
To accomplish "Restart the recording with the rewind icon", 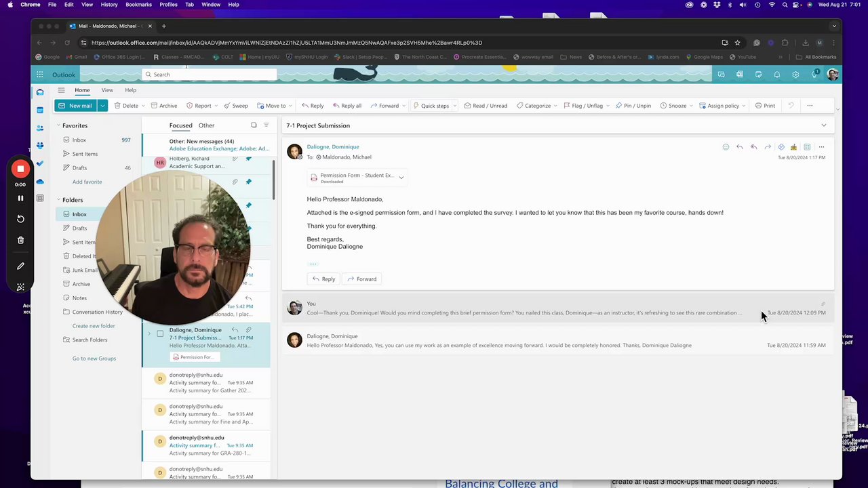I will click(x=20, y=219).
